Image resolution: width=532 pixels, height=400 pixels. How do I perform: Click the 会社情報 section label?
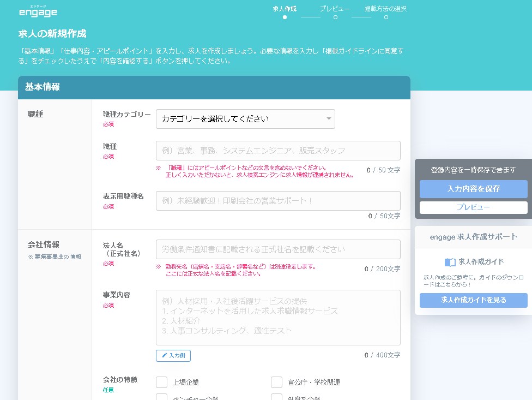[44, 244]
